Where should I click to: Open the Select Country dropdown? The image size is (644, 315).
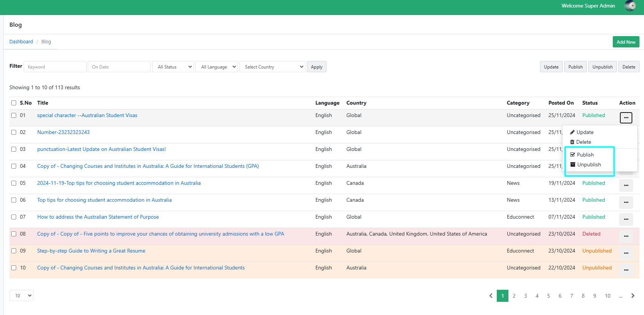(272, 67)
